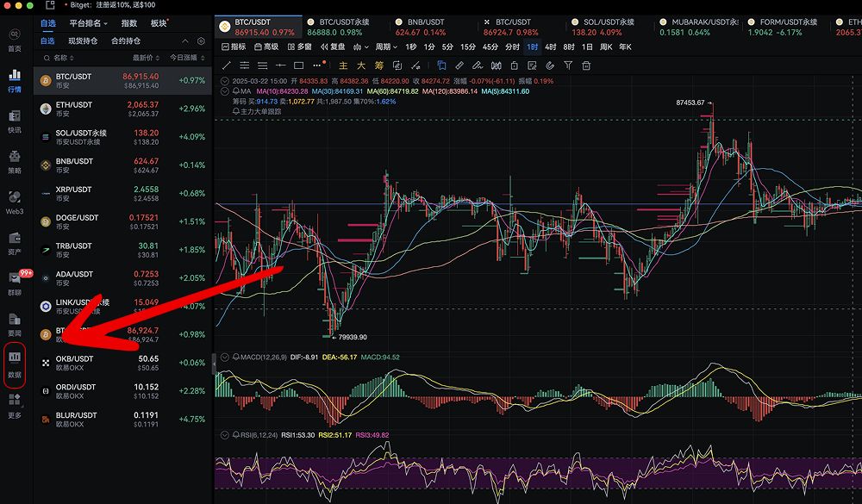Click the trash icon to delete drawings
This screenshot has width=862, height=504.
[588, 65]
